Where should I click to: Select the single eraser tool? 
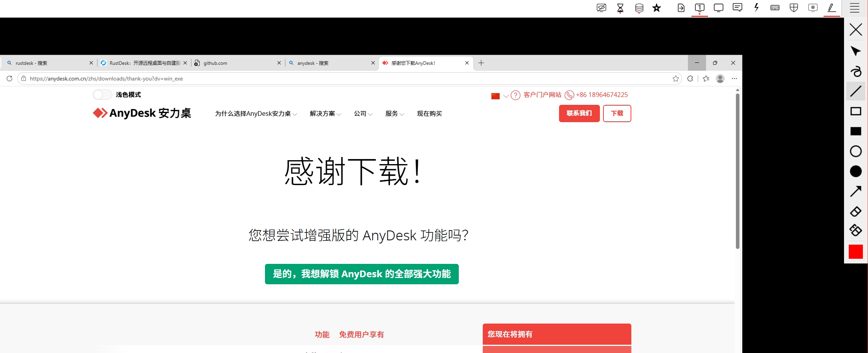[855, 211]
